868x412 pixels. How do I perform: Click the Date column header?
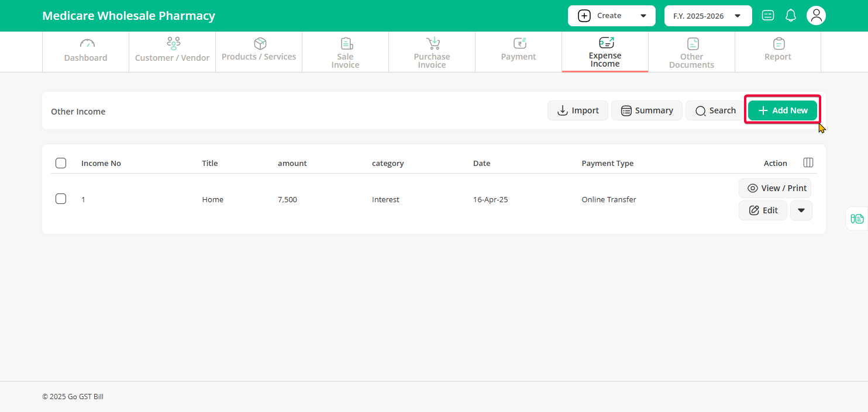tap(482, 163)
